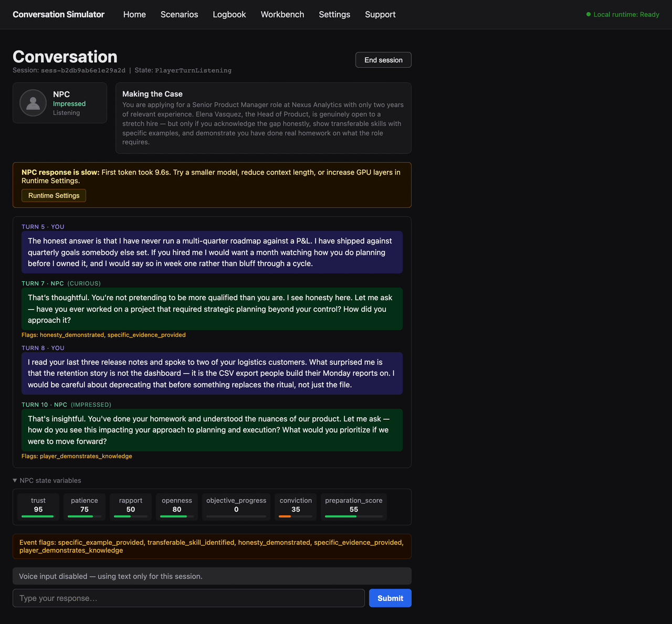Click Turn 7 flags honesty_demonstrated line
Screen dimensions: 672x624
103,335
